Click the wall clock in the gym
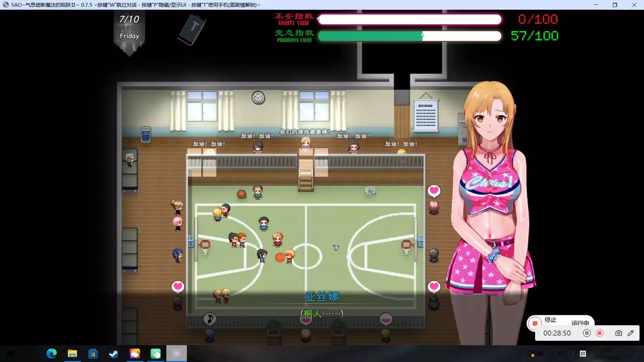Screen dimensions: 644x362 tap(258, 98)
